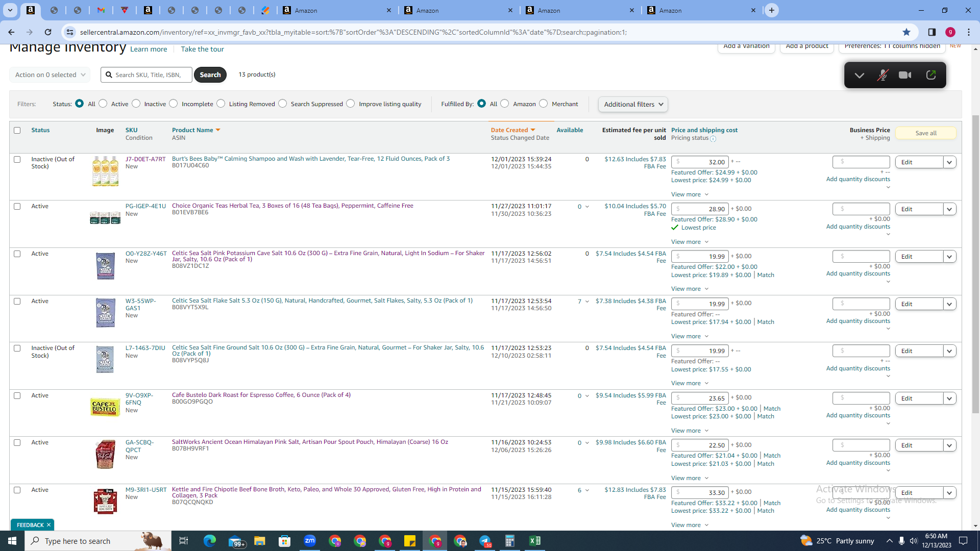Viewport: 980px width, 551px height.
Task: Choose the Active status filter radio
Action: click(x=103, y=104)
